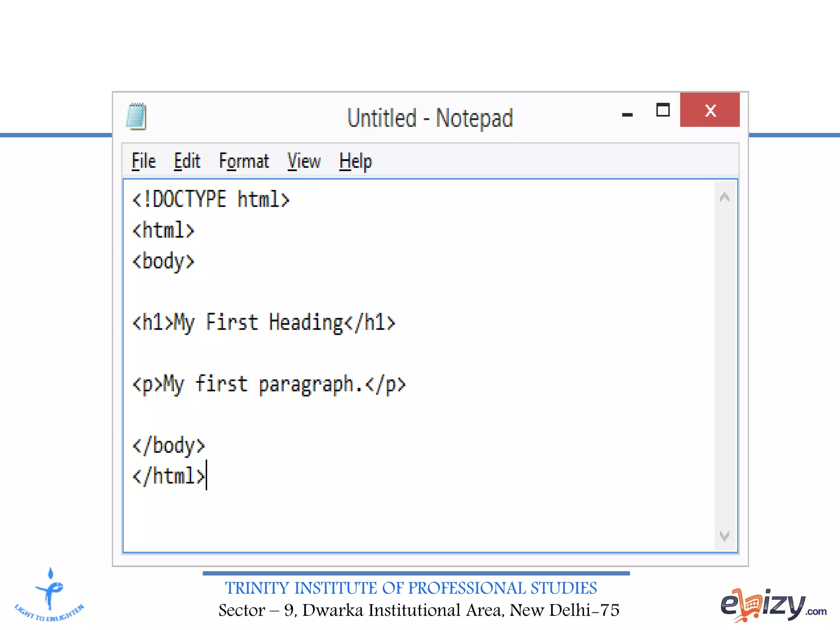Click inside the My First Heading line
Image resolution: width=840 pixels, height=630 pixels.
pyautogui.click(x=263, y=323)
